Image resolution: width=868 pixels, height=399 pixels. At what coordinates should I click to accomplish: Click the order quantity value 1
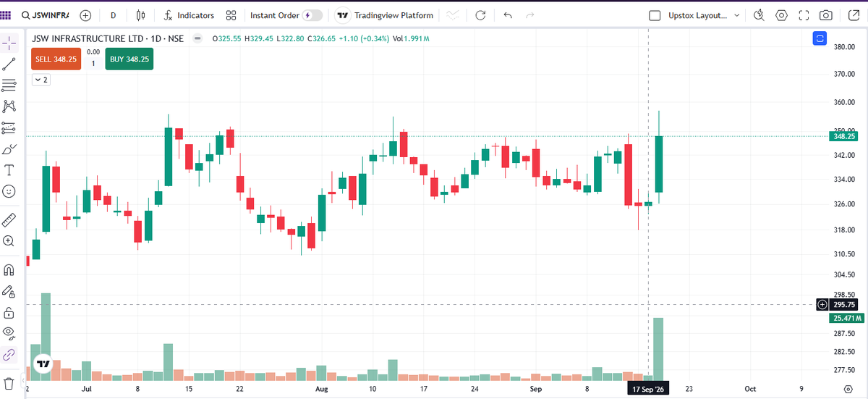tap(93, 64)
